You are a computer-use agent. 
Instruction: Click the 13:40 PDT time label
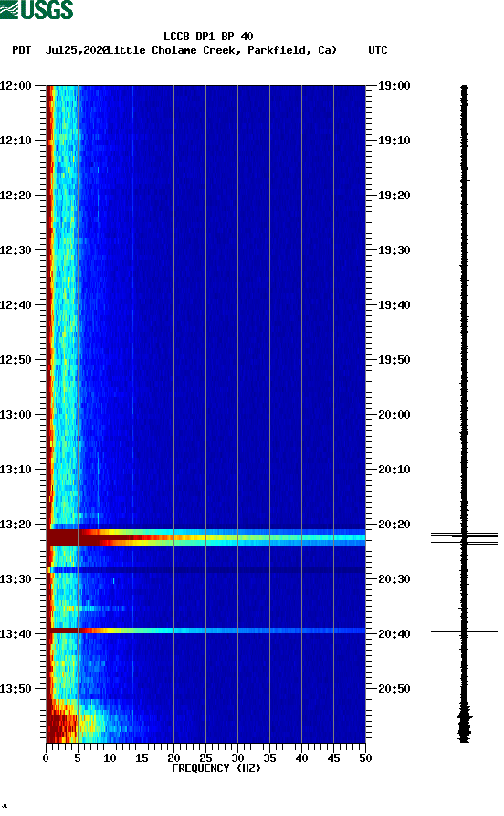(x=16, y=633)
